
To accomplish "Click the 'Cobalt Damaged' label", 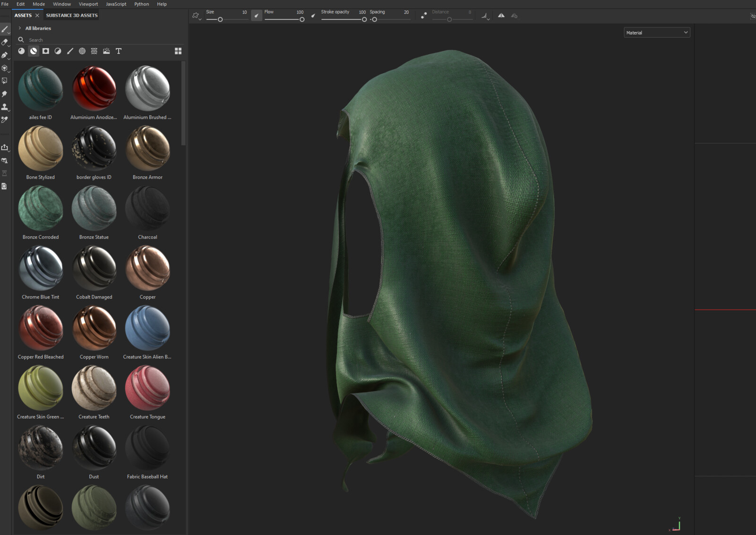I will [x=94, y=297].
